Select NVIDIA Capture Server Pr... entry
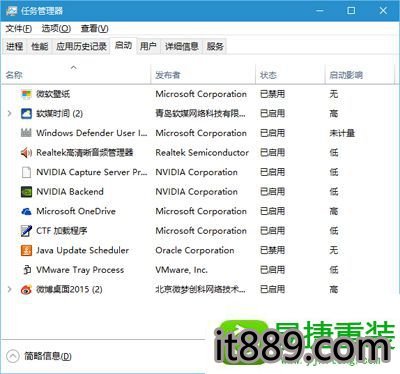 (x=92, y=172)
